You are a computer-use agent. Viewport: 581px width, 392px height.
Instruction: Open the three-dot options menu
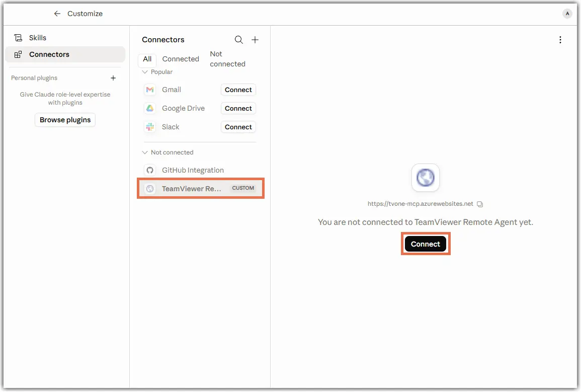tap(560, 40)
